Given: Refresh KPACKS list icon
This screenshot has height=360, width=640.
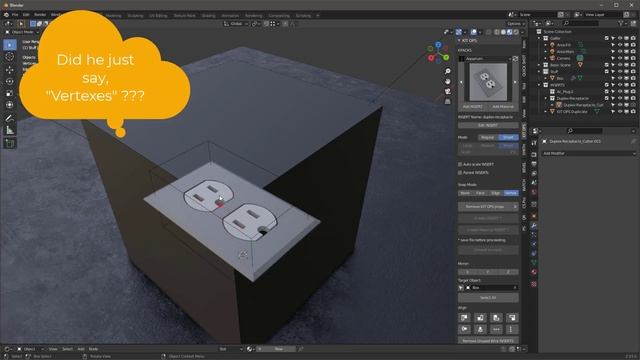Looking at the screenshot, I should [516, 59].
